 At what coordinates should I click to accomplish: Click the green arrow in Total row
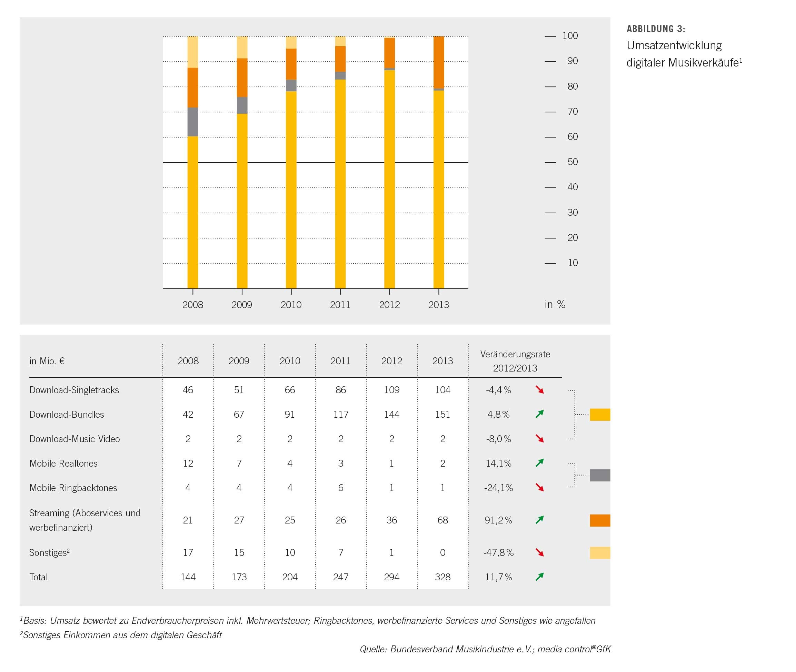(x=539, y=577)
